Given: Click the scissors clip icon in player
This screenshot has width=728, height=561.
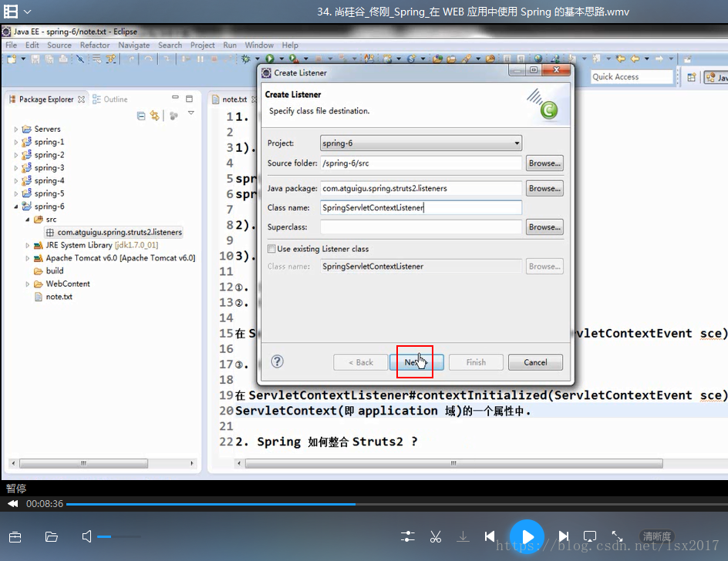Looking at the screenshot, I should click(436, 537).
